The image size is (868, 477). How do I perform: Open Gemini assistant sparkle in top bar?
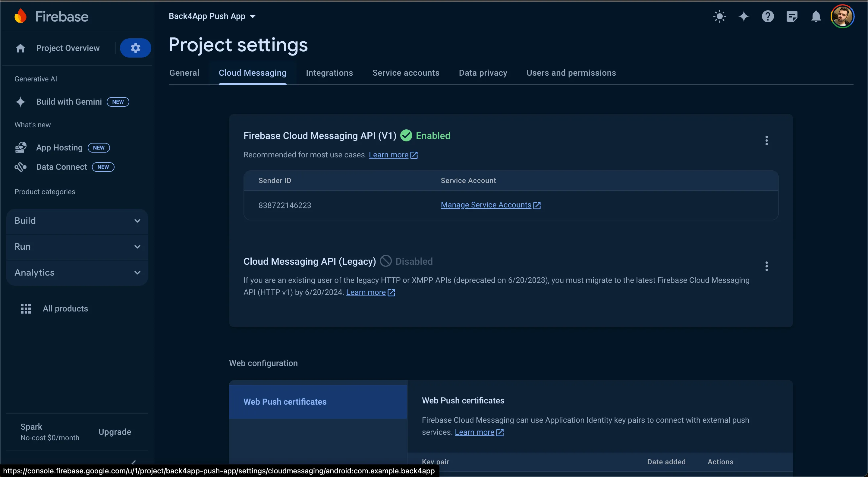744,16
